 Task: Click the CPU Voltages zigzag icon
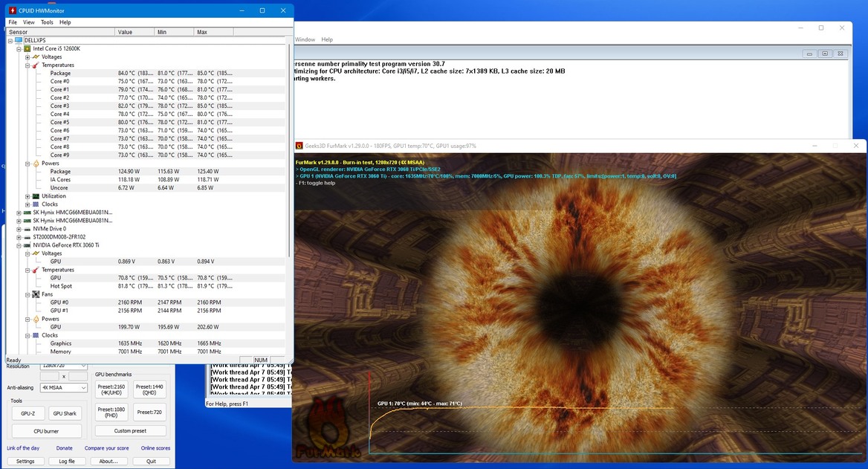click(36, 57)
